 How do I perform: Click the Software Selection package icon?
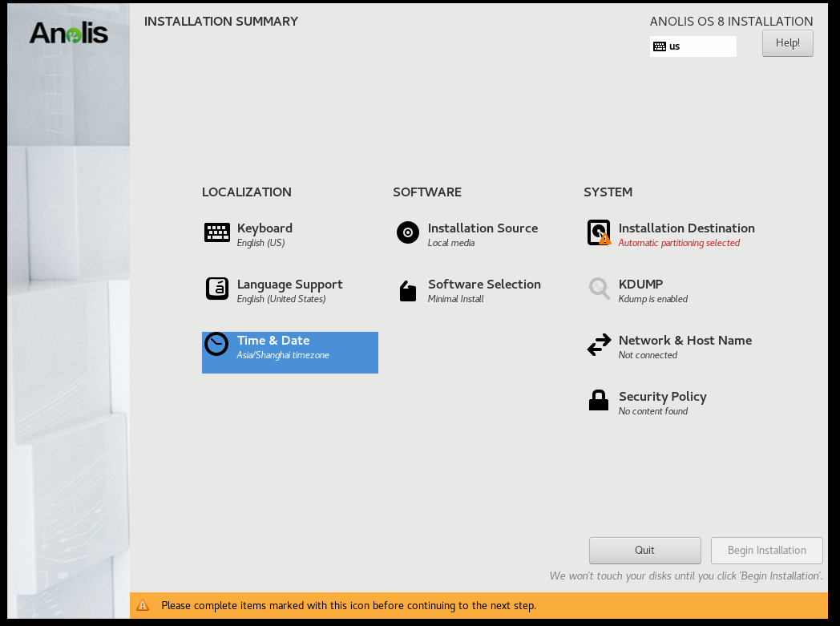tap(408, 290)
